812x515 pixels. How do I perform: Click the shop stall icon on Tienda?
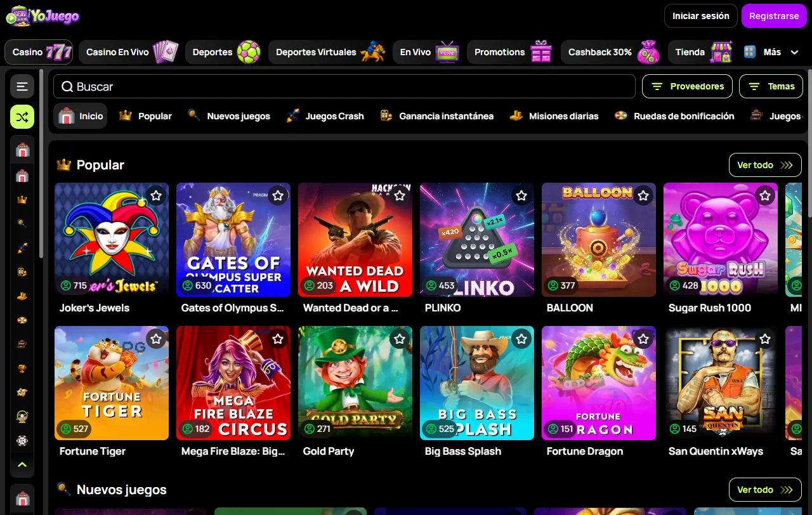point(721,52)
